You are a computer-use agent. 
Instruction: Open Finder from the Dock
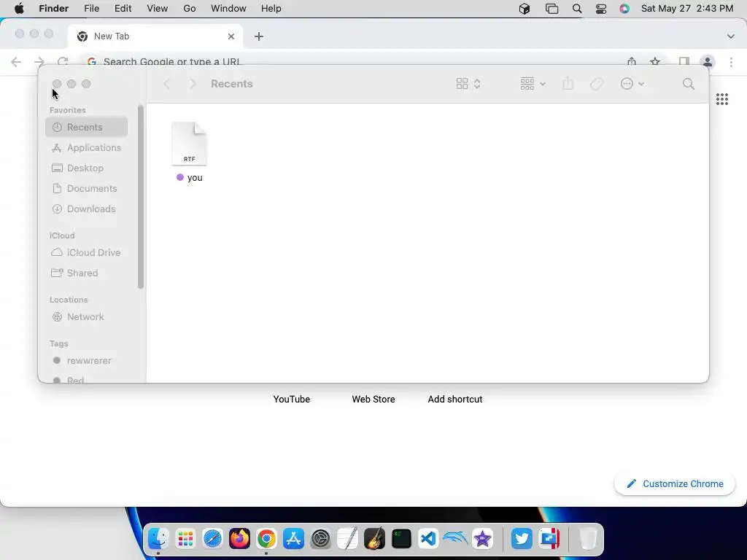158,539
